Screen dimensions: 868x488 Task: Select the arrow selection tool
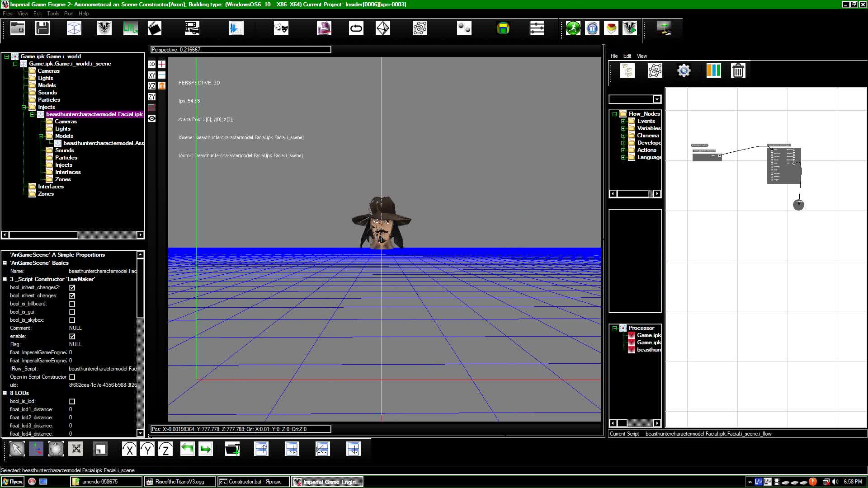click(17, 449)
